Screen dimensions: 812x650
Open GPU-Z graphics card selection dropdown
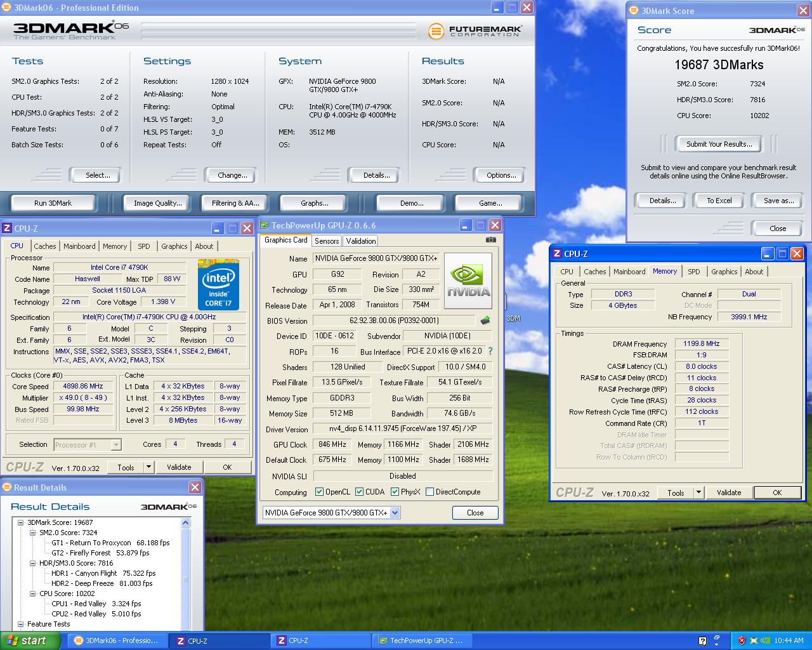pos(395,512)
